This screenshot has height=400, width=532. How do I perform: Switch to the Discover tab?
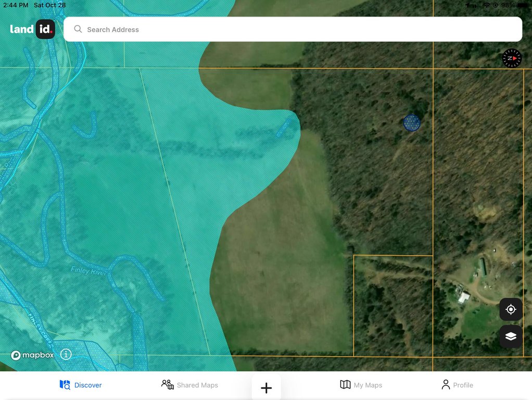[x=81, y=385]
